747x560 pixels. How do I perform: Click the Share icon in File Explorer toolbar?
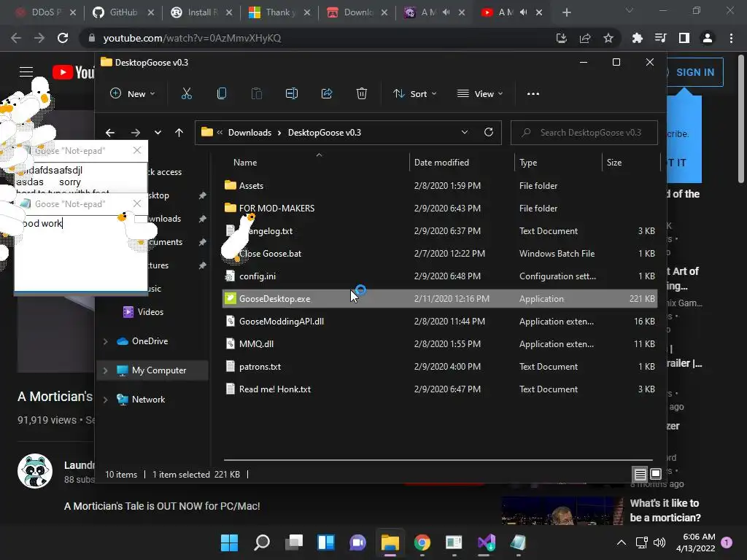coord(327,94)
